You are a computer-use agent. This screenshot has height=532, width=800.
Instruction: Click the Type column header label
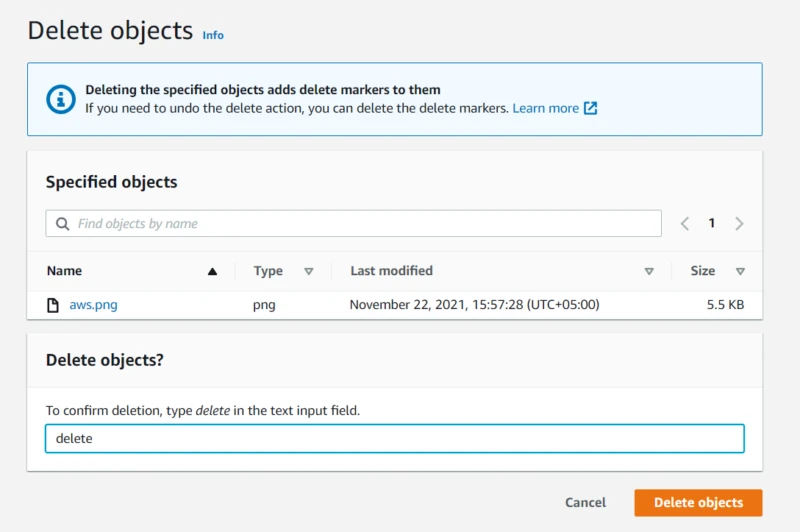pos(268,271)
